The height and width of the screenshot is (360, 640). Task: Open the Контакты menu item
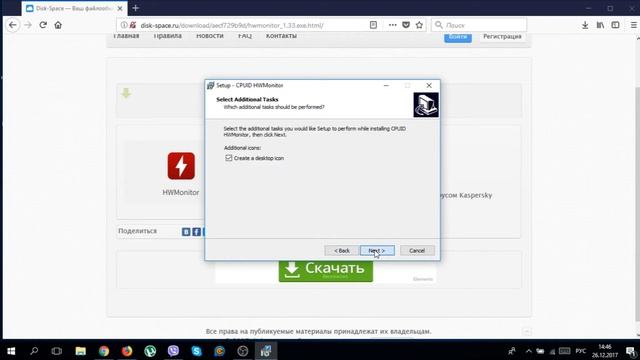click(x=281, y=36)
